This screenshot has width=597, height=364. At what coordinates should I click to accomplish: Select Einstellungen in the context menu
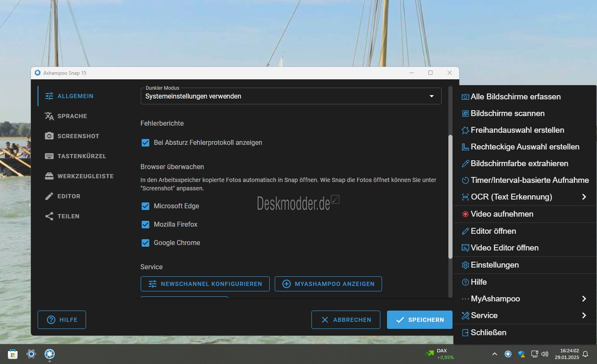click(x=525, y=265)
